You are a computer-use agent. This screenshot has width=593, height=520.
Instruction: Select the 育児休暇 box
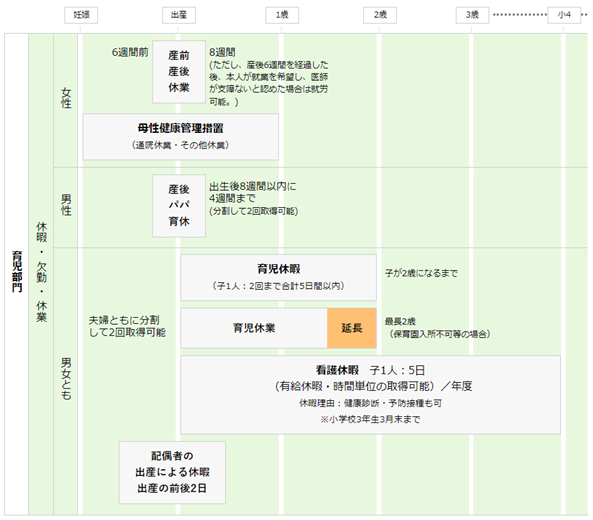pos(278,277)
